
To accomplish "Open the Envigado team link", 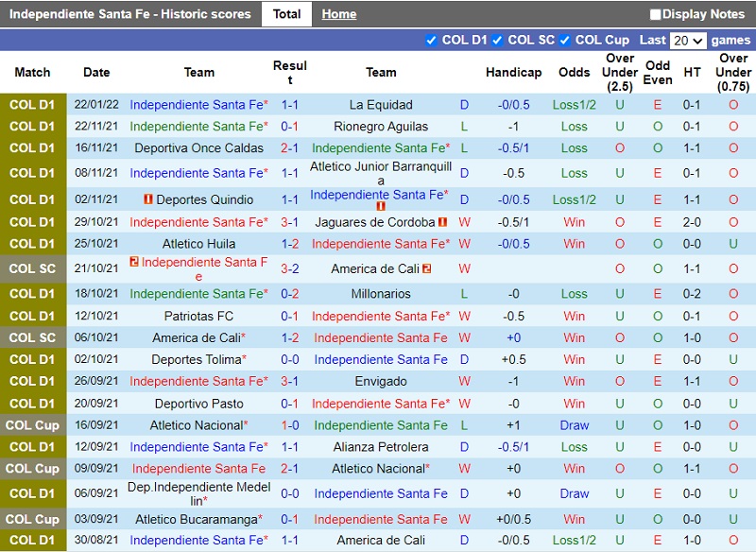I will [x=381, y=382].
